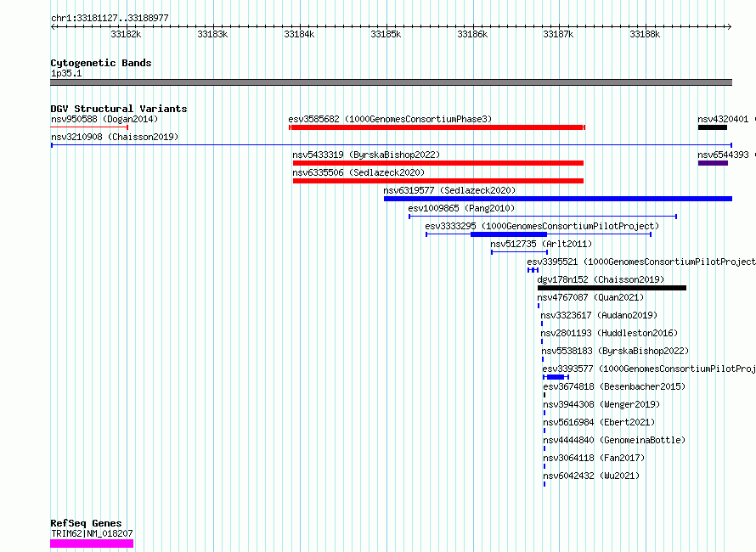Click the nsv512735 thin blue span line
Screen dimensions: 756x552
519,252
